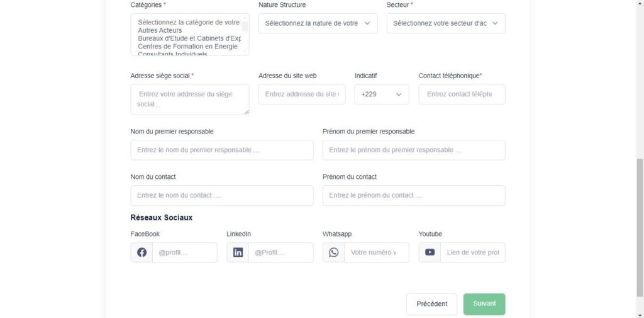Viewport: 644px width, 318px height.
Task: Click the Facebook icon beside profile field
Action: (x=142, y=253)
